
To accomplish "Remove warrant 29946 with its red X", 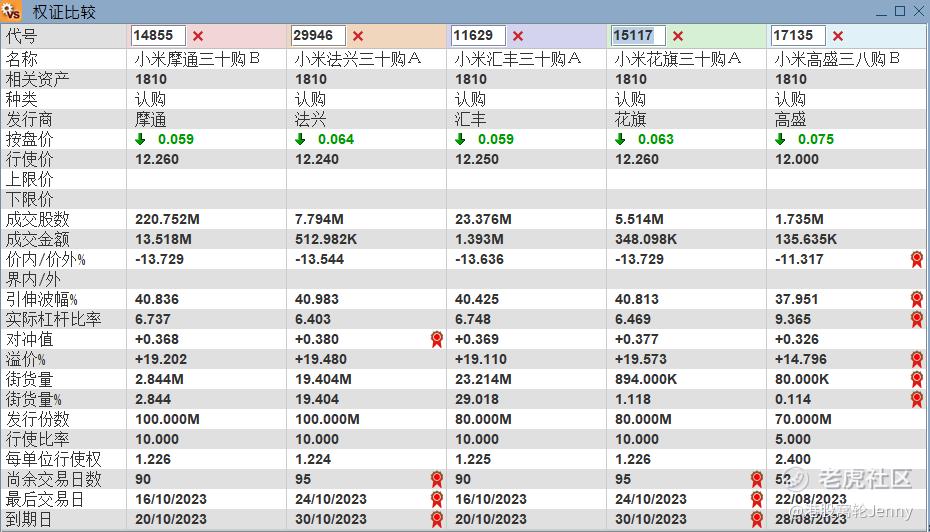I will [358, 36].
